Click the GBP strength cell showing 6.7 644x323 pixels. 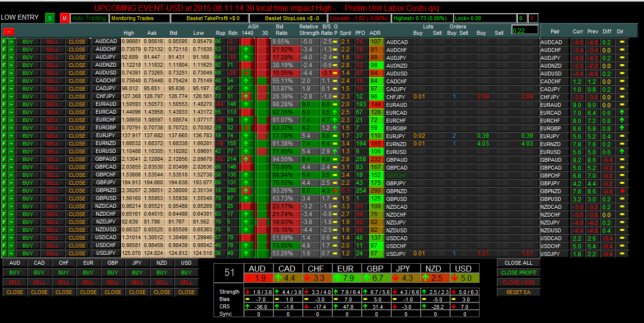(x=377, y=278)
